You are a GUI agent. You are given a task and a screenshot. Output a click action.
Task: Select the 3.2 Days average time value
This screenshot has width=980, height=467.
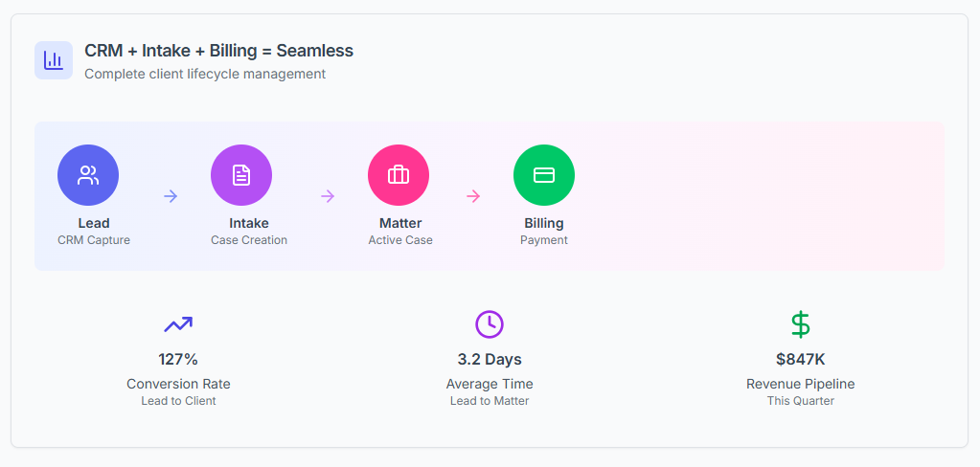(x=490, y=360)
